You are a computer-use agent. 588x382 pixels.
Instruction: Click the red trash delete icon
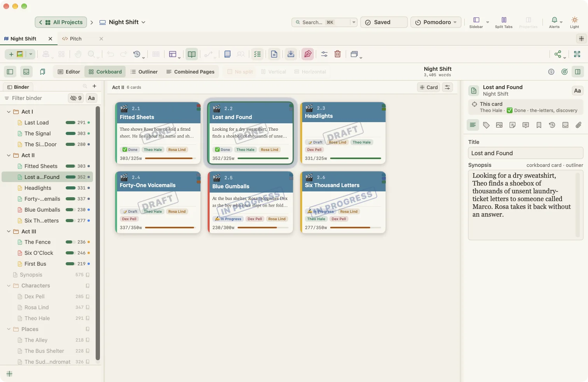(338, 54)
